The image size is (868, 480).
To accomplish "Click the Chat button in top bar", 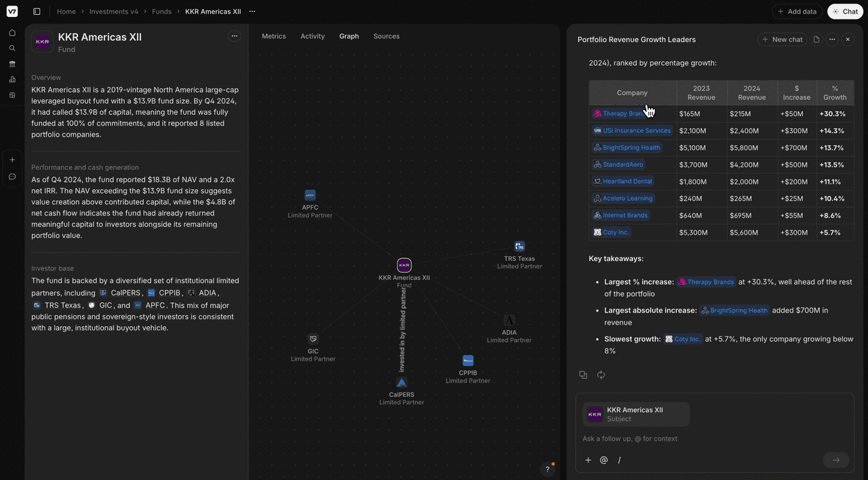I will 844,12.
